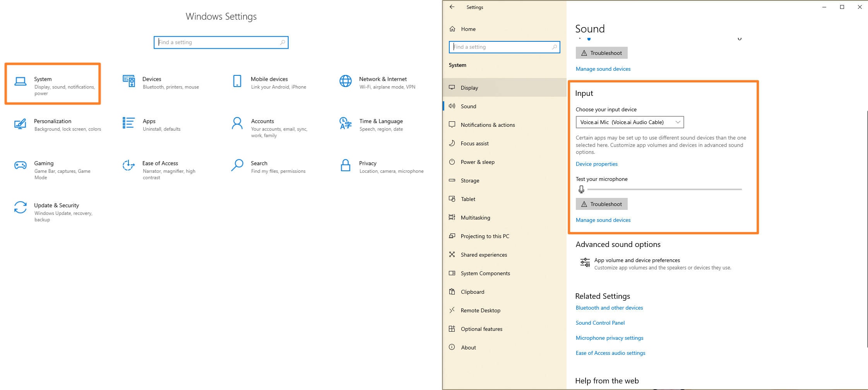The image size is (868, 390).
Task: Open the Privacy lock icon
Action: pyautogui.click(x=346, y=165)
